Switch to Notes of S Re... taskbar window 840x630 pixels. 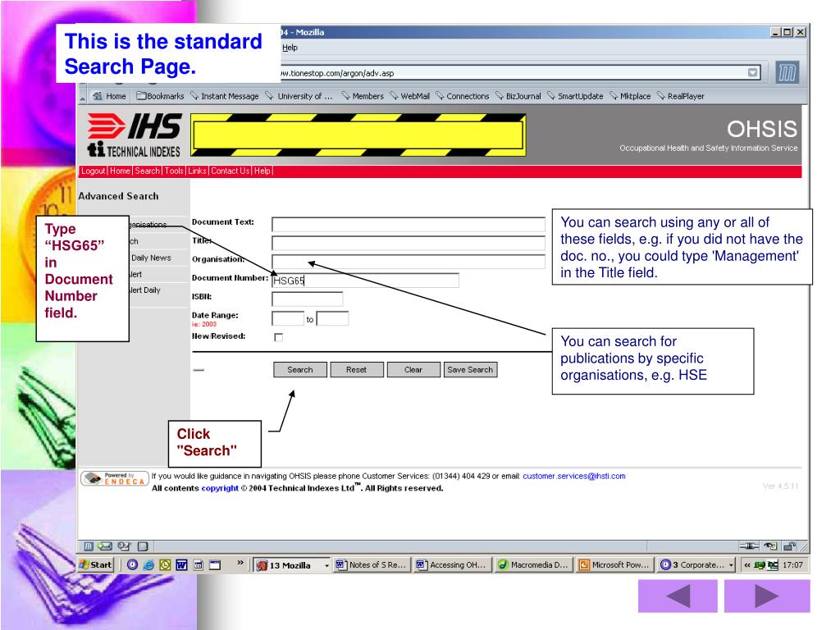(372, 564)
